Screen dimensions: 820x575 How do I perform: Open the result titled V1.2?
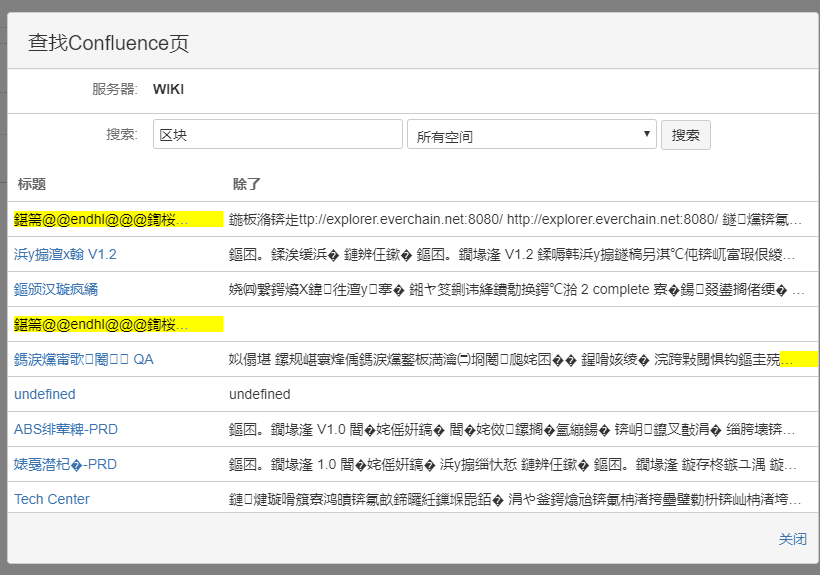coord(65,255)
